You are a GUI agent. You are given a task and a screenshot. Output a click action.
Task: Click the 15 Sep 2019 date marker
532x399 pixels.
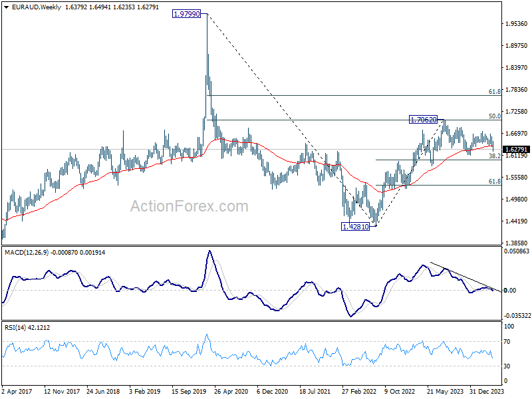pyautogui.click(x=189, y=391)
